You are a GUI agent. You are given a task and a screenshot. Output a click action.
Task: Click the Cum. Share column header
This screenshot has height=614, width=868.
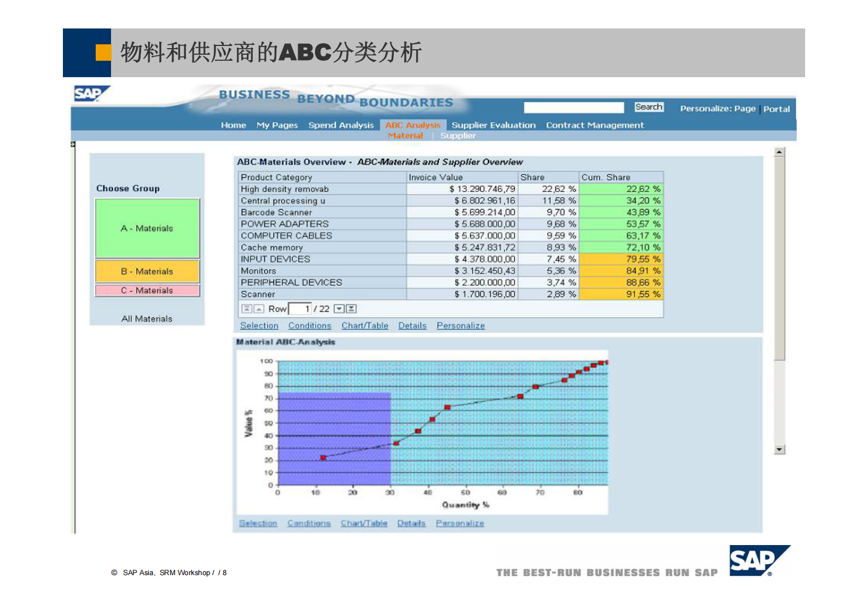621,177
